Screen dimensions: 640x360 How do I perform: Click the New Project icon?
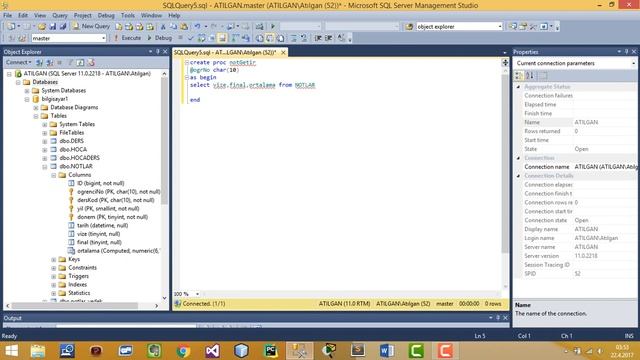(x=11, y=27)
